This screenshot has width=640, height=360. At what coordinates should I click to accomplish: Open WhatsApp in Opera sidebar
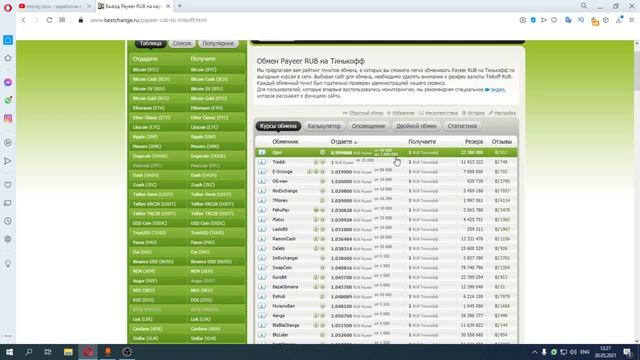[8, 100]
